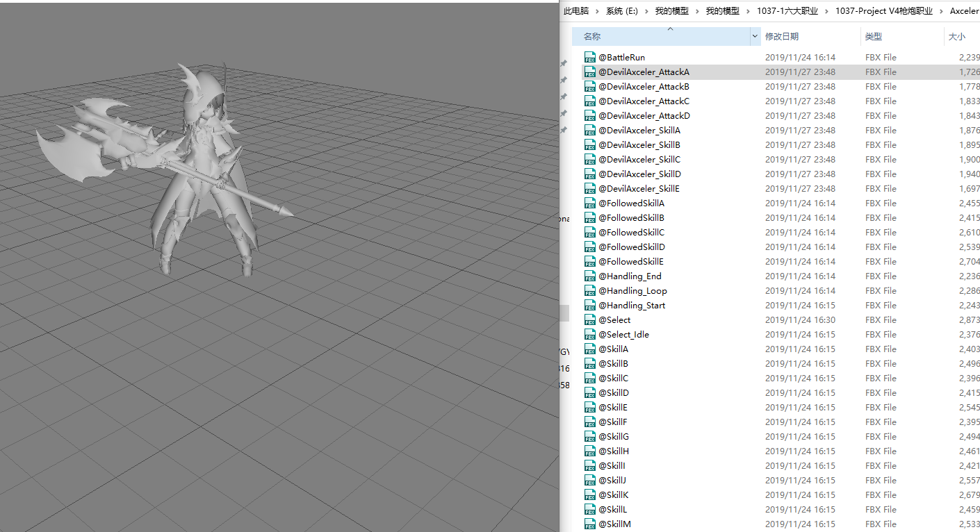
Task: Jump to 系统 (E:) in the address bar
Action: [622, 11]
